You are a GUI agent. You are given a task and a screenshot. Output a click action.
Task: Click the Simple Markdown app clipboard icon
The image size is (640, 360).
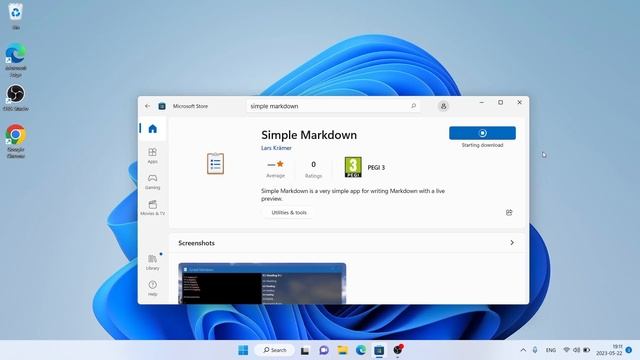[215, 163]
